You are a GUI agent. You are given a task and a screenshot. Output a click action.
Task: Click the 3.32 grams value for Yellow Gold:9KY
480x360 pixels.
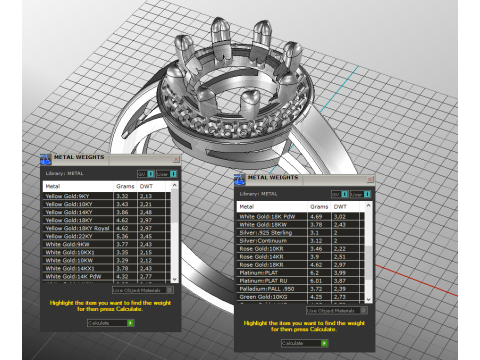[122, 196]
